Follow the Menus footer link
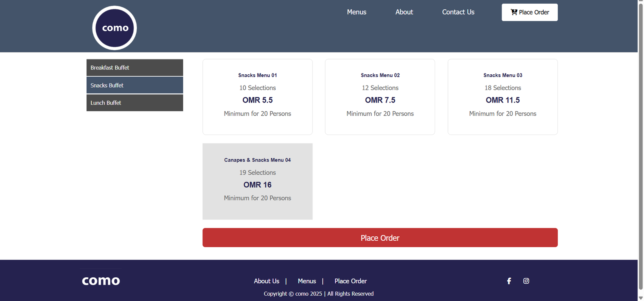This screenshot has width=644, height=301. pyautogui.click(x=307, y=281)
